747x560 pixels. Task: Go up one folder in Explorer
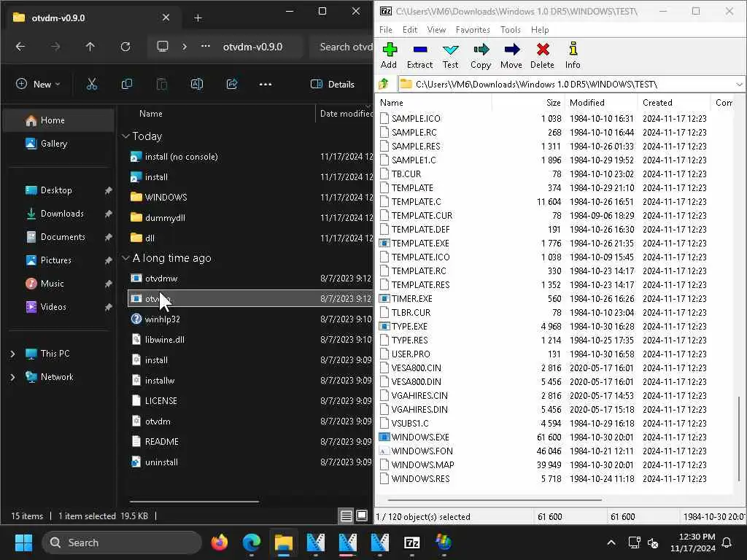tap(90, 47)
